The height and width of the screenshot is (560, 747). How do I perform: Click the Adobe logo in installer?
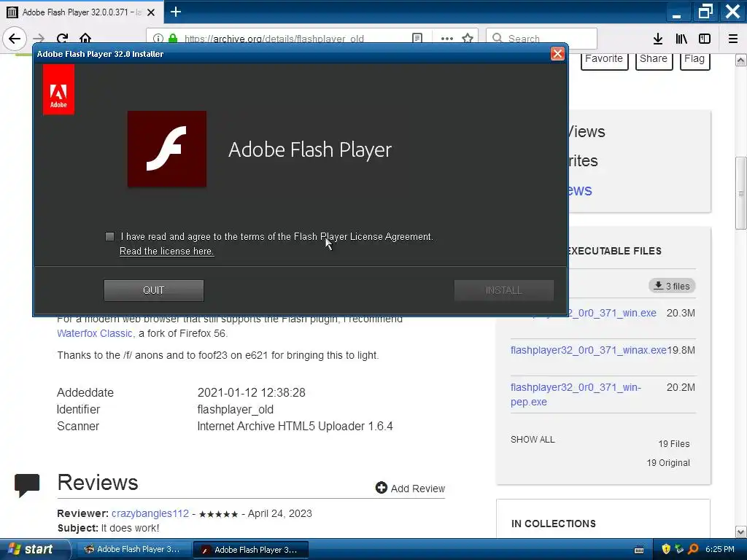(x=58, y=90)
